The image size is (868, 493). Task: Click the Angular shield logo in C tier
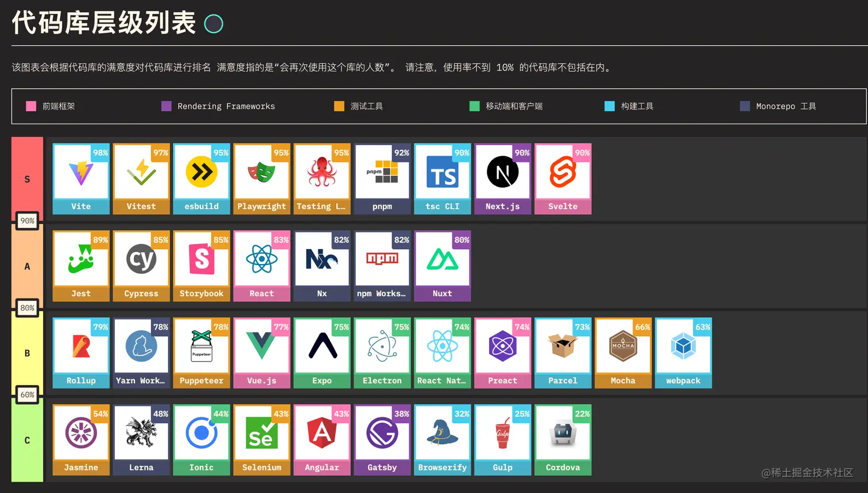321,432
